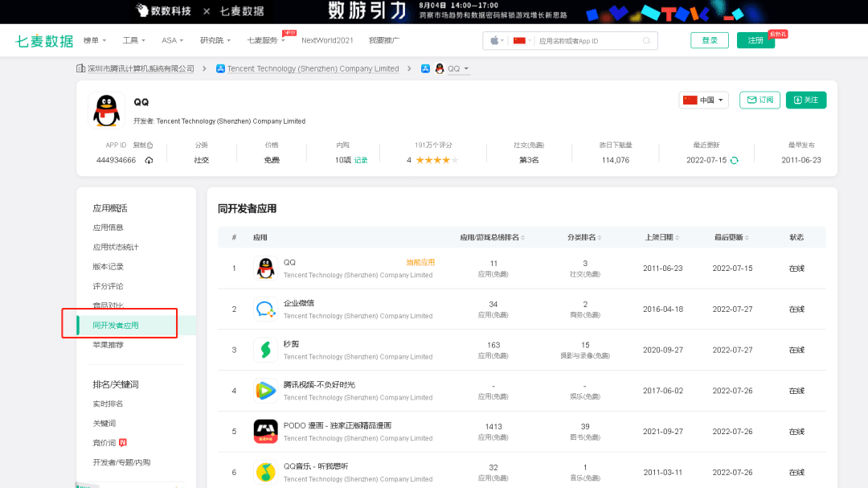Expand the 工具 menu
The image size is (868, 488).
click(134, 40)
